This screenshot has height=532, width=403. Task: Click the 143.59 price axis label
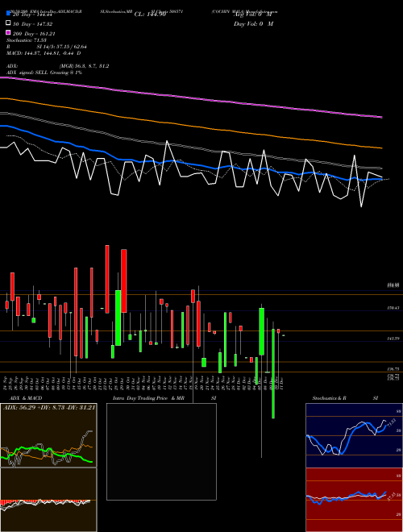tap(393, 339)
